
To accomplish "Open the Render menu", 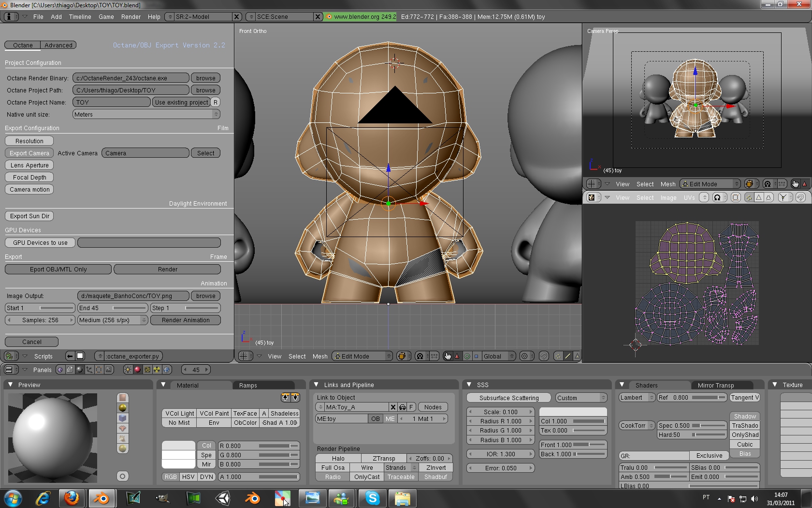I will (x=130, y=17).
